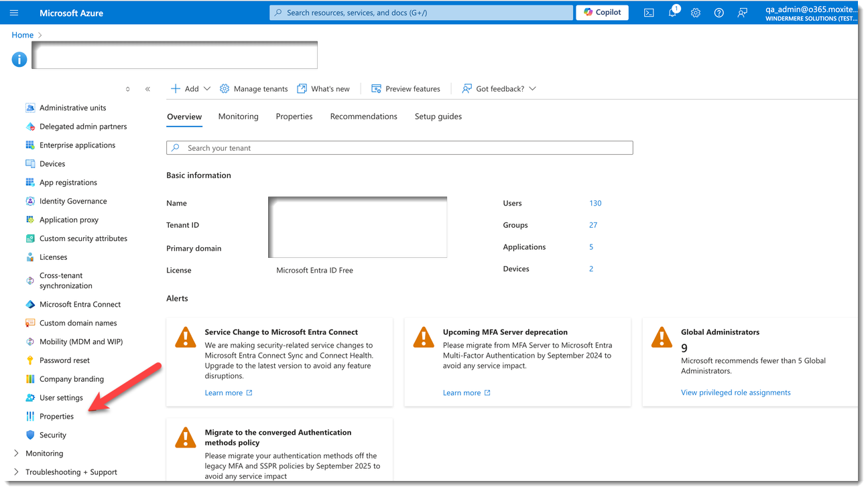Open the top bar feedback icon
This screenshot has height=491, width=868.
(742, 13)
